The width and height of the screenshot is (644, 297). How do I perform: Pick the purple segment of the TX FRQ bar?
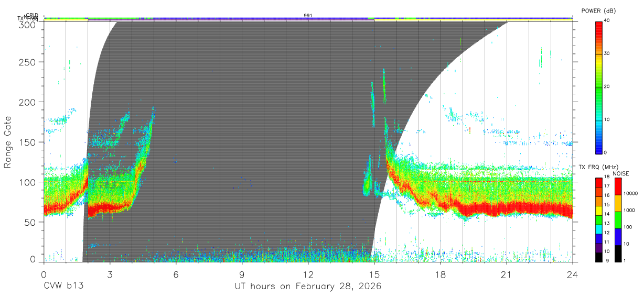click(599, 248)
